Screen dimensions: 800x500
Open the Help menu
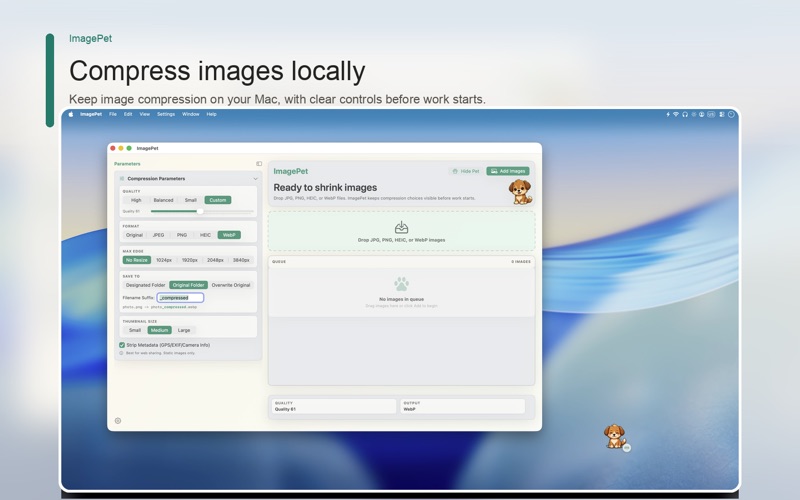212,114
